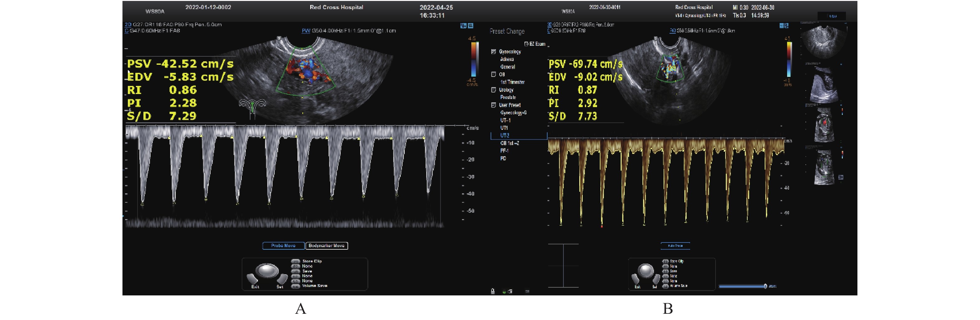Click the Probe Move button
The width and height of the screenshot is (980, 320).
coord(283,246)
